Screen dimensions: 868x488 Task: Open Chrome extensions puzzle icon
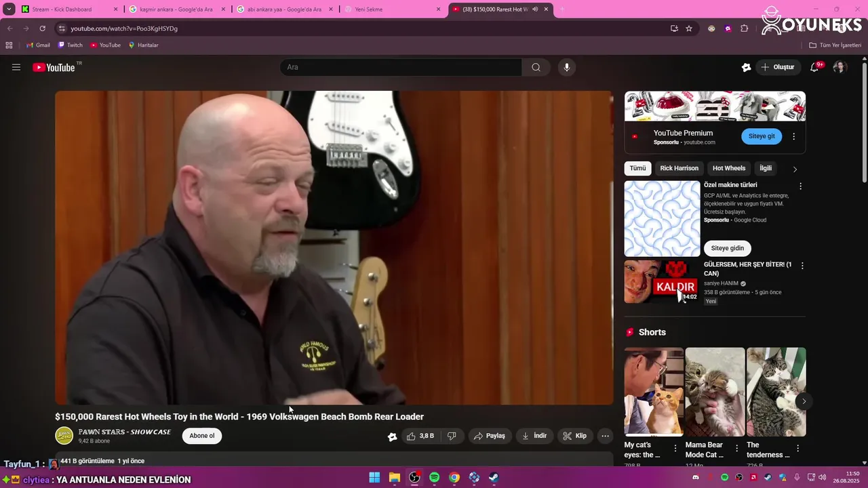pyautogui.click(x=745, y=28)
